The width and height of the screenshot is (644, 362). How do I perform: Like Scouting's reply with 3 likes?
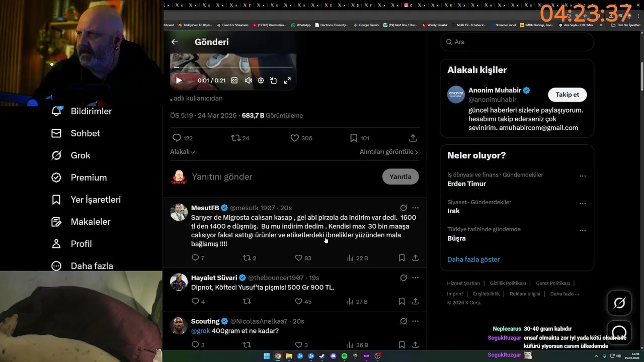(301, 345)
